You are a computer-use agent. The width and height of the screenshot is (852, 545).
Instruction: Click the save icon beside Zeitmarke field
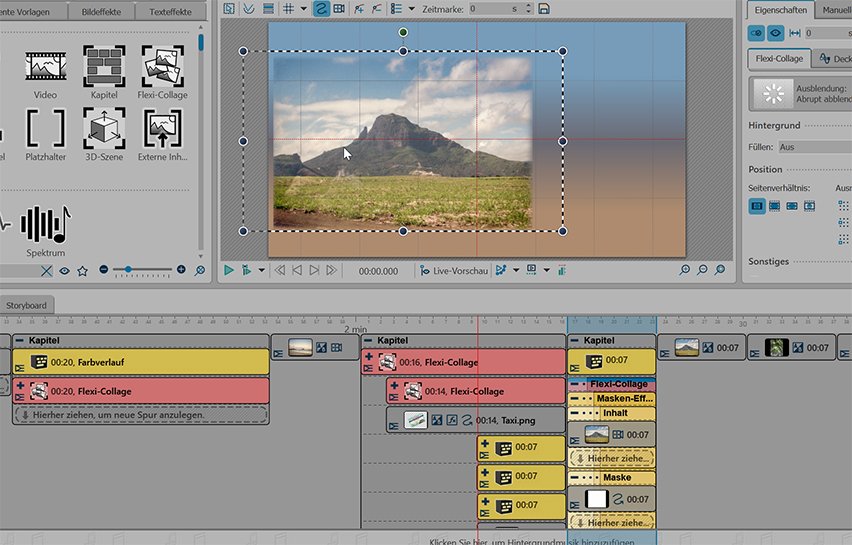544,8
